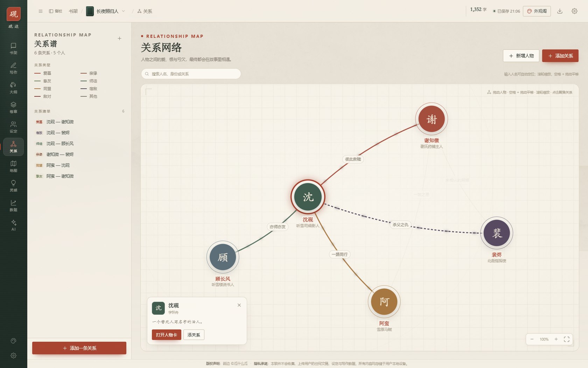Open the AI assistant section
This screenshot has width=588, height=368.
(13, 225)
